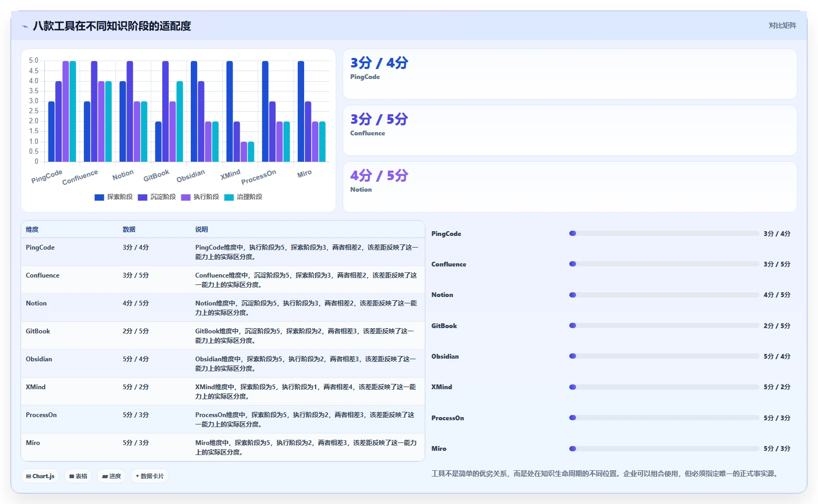This screenshot has height=504, width=818.
Task: Click the 八款工具在不同知识阶段的适配度 title
Action: pos(112,26)
